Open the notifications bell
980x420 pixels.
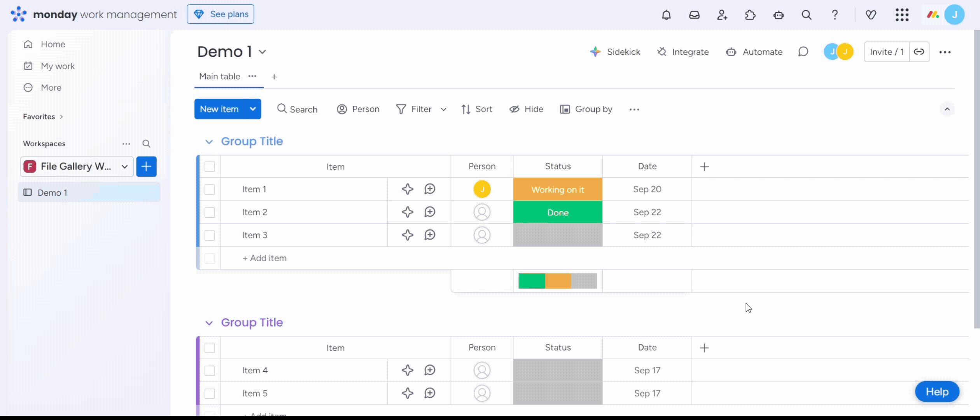[666, 15]
